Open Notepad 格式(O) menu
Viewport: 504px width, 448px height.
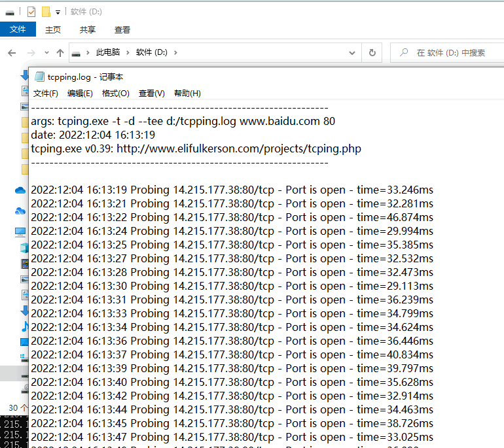pyautogui.click(x=116, y=94)
